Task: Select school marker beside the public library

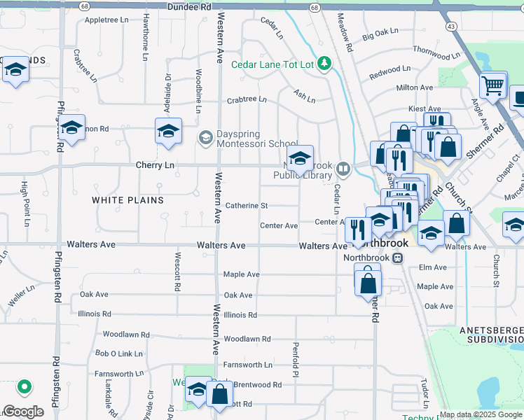Action: coord(300,159)
